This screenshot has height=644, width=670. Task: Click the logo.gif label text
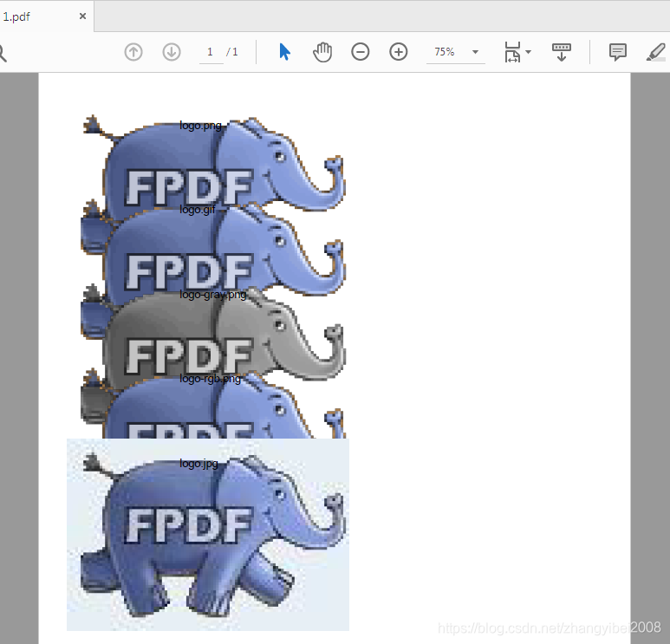(x=198, y=210)
